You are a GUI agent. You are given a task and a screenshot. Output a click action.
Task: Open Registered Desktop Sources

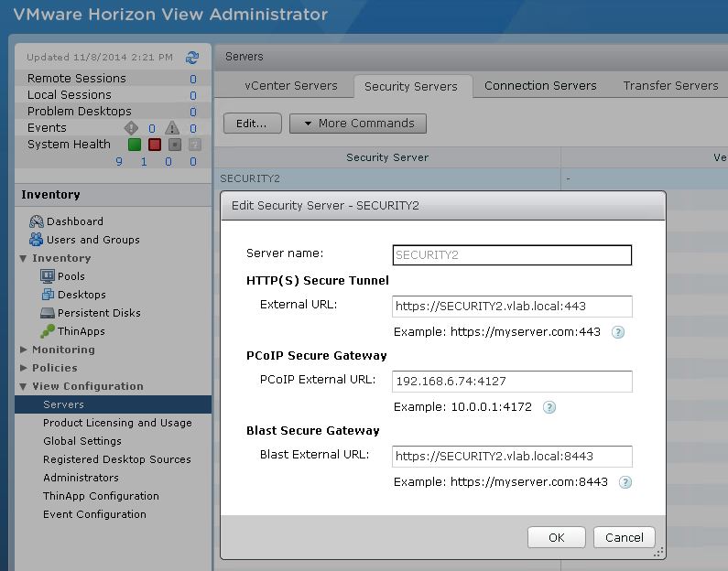[x=117, y=459]
